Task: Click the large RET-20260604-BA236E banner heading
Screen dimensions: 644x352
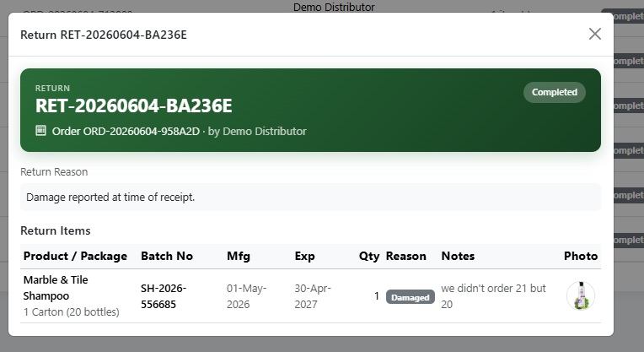Action: click(x=133, y=106)
